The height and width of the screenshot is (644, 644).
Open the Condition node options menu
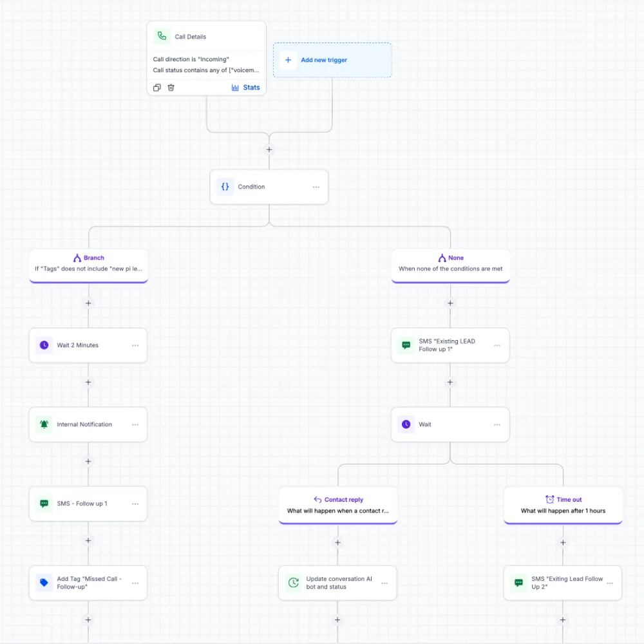coord(316,187)
